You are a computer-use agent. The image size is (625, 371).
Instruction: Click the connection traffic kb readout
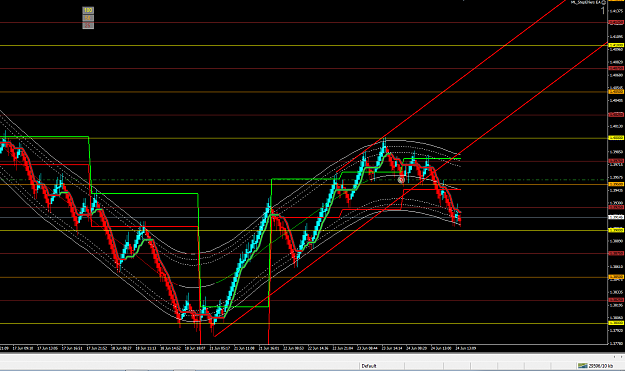[x=601, y=366]
